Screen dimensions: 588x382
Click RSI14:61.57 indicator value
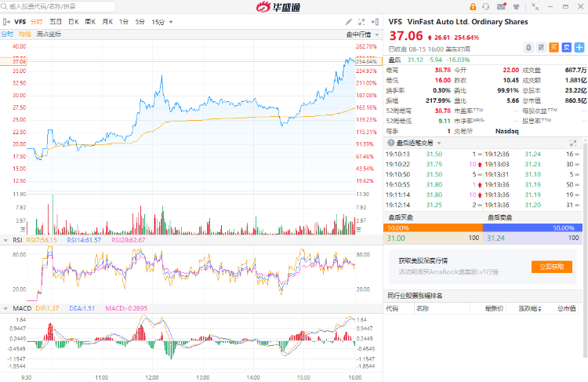[84, 240]
